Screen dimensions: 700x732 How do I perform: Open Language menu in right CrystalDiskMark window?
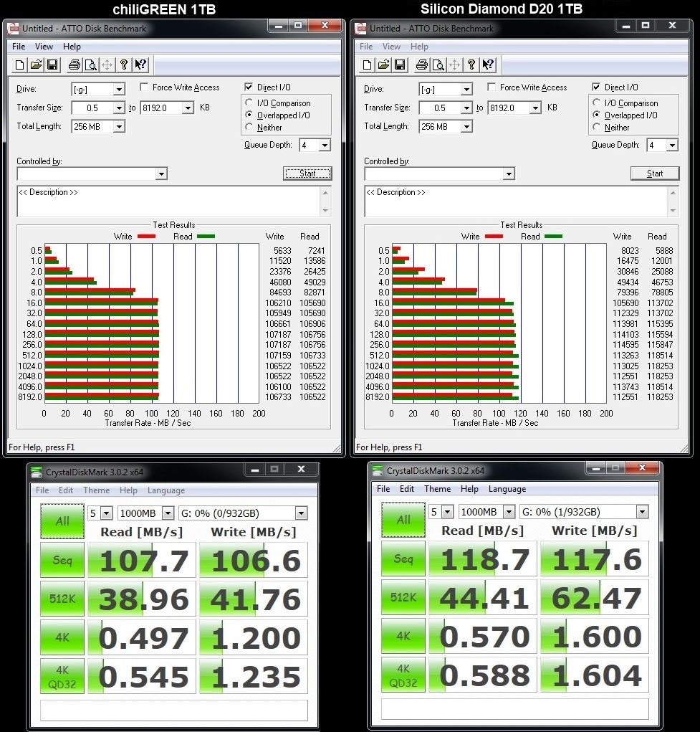click(x=507, y=489)
